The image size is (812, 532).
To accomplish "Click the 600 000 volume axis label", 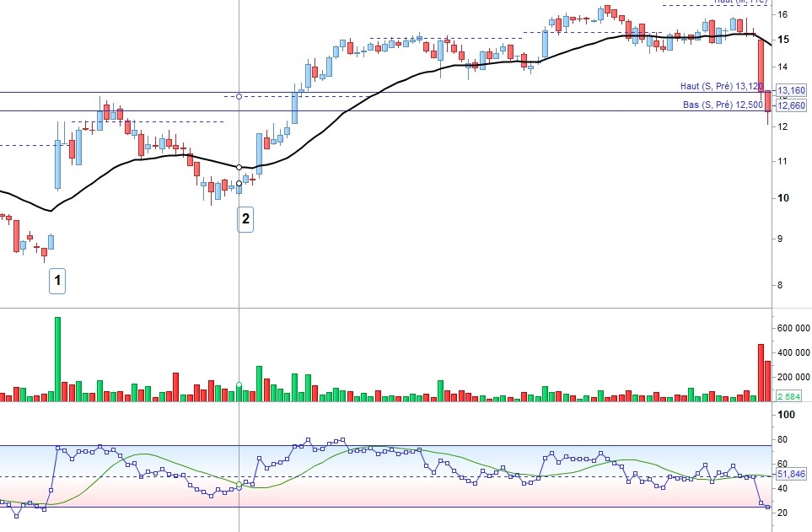I will (793, 329).
